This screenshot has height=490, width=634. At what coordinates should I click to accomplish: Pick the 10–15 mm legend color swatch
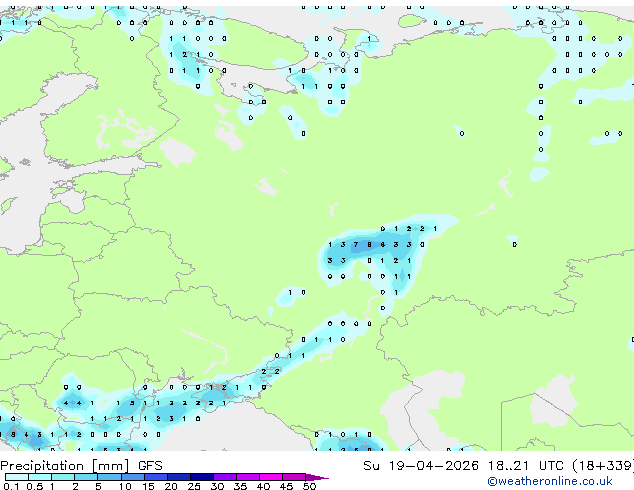133,477
